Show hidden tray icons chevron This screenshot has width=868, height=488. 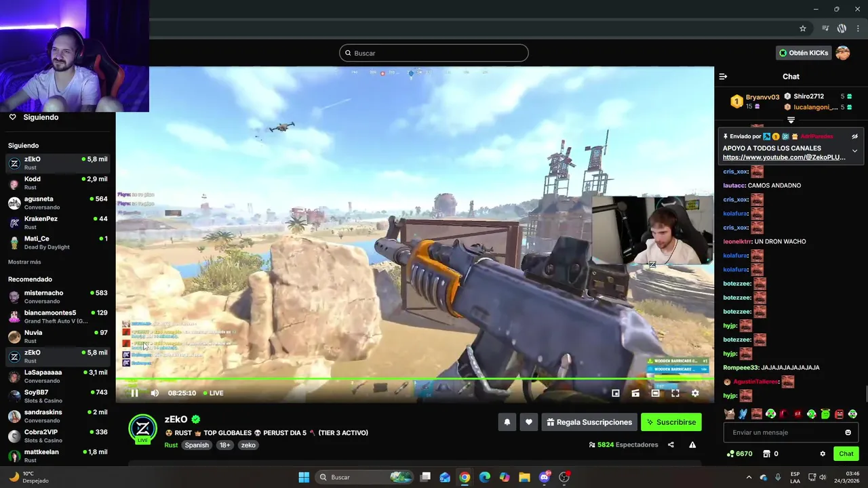point(749,477)
